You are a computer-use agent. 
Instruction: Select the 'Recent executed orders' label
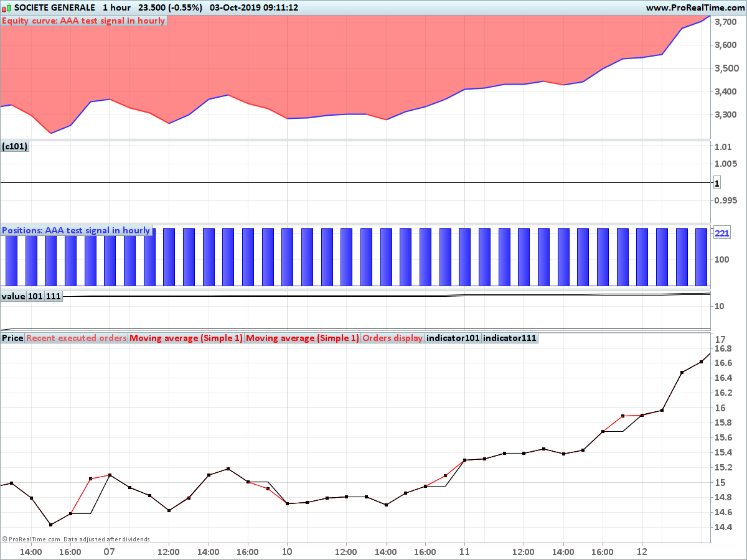[77, 338]
